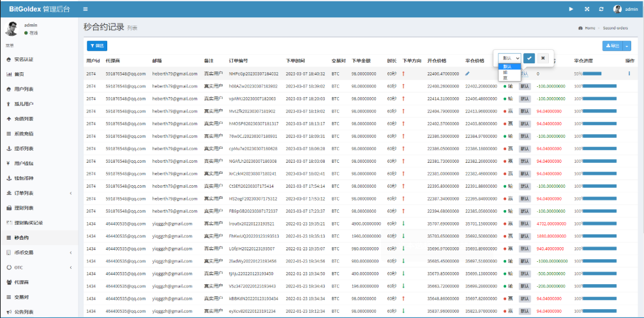This screenshot has height=318, width=644.
Task: Toggle the sidebar with the hamburger icon
Action: click(x=85, y=9)
